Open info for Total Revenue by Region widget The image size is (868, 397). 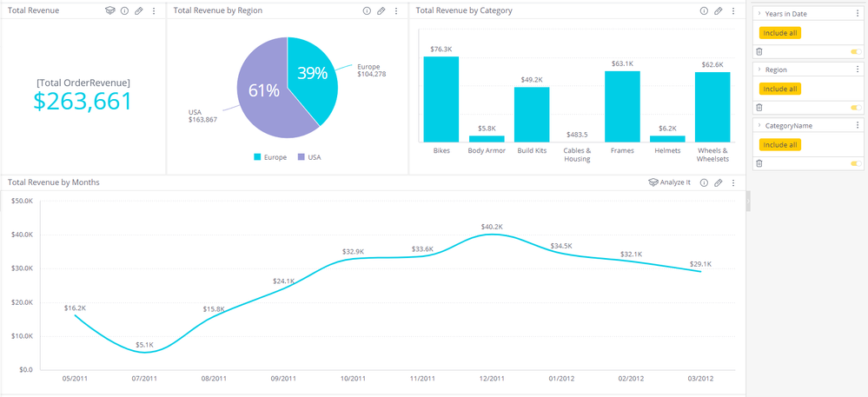(367, 11)
